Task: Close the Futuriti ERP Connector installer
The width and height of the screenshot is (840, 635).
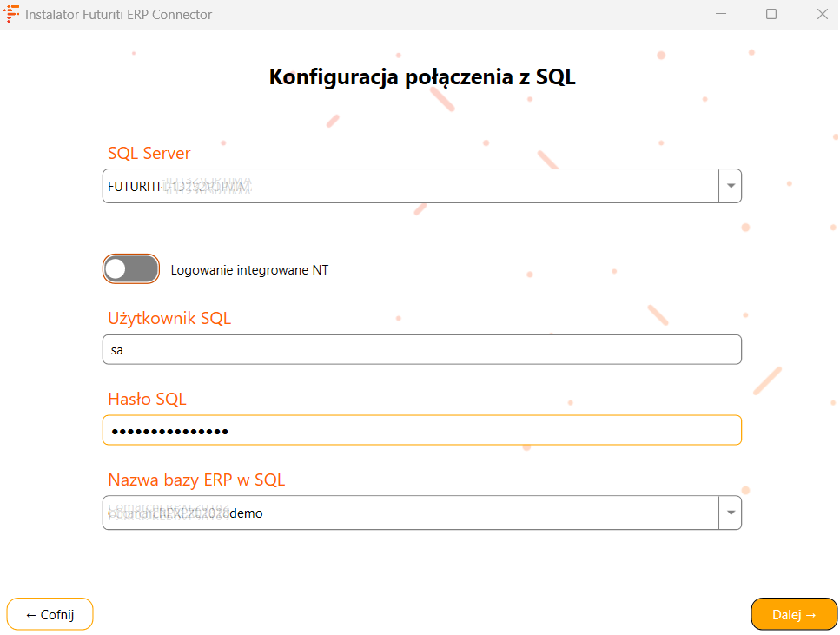Action: (x=822, y=14)
